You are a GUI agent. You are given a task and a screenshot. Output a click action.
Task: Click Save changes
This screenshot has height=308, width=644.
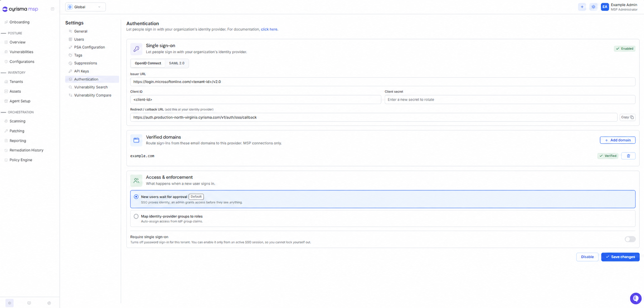(x=620, y=257)
